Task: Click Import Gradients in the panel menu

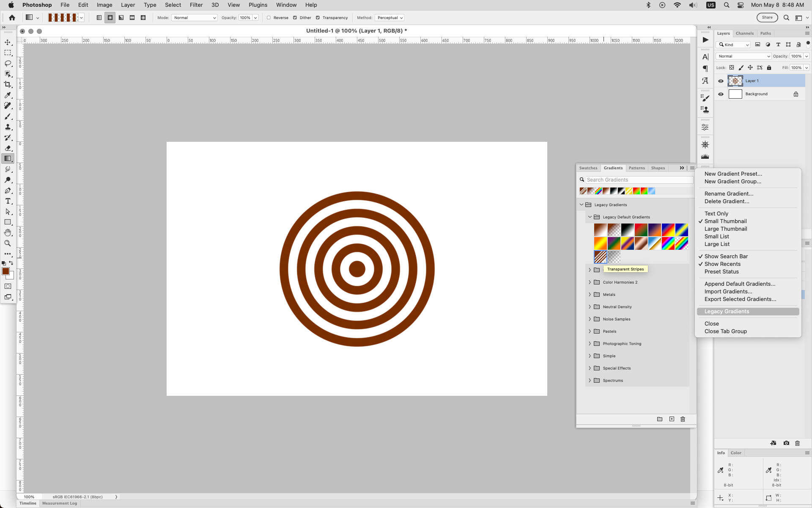Action: pyautogui.click(x=728, y=291)
